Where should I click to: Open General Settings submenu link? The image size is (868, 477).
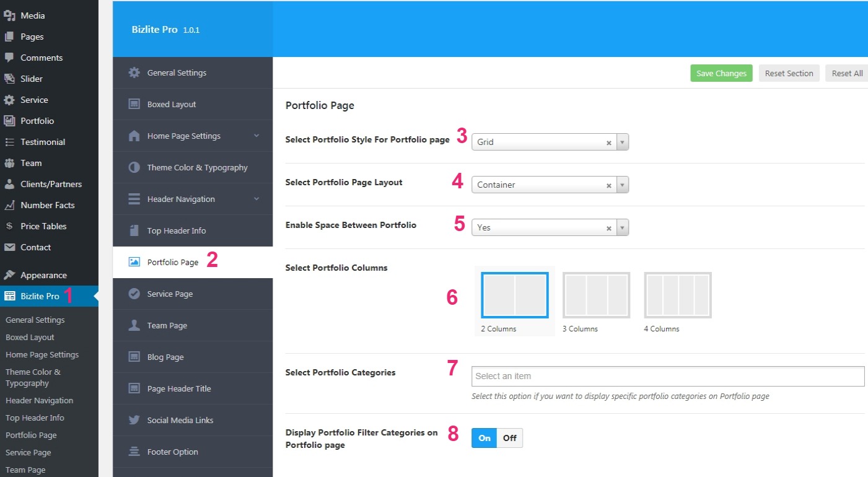pyautogui.click(x=35, y=320)
